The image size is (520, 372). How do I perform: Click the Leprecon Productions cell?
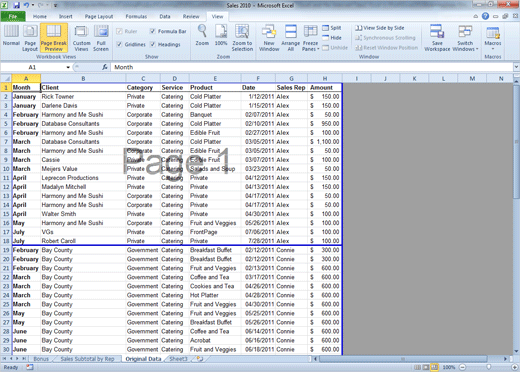83,178
